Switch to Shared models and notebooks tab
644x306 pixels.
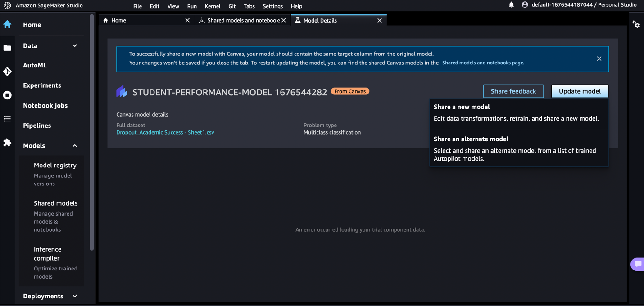(x=243, y=20)
